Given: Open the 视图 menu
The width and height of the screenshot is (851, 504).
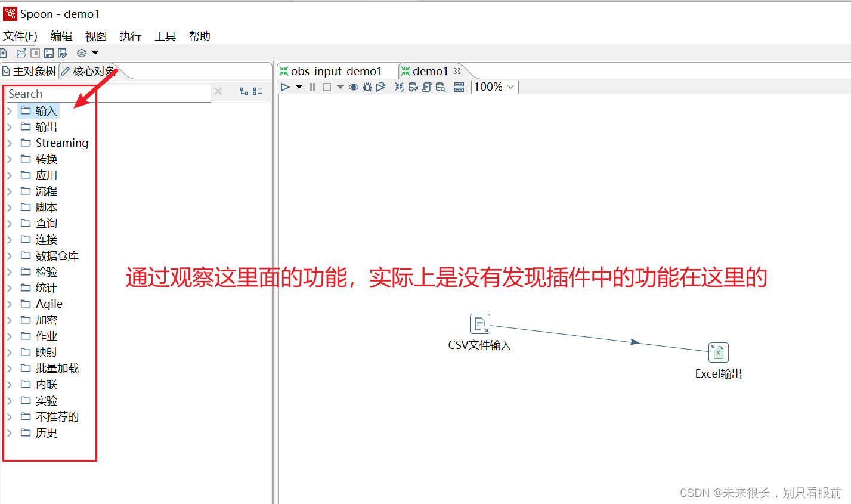Looking at the screenshot, I should point(95,36).
